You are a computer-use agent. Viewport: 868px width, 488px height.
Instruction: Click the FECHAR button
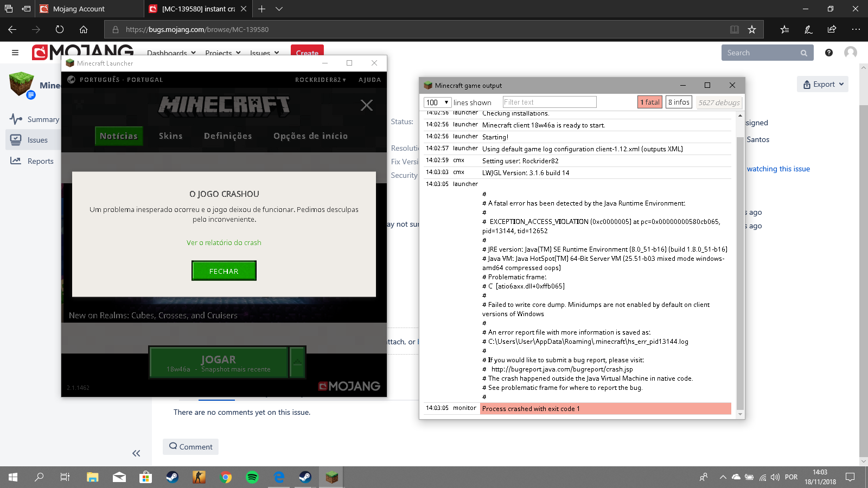click(x=224, y=271)
